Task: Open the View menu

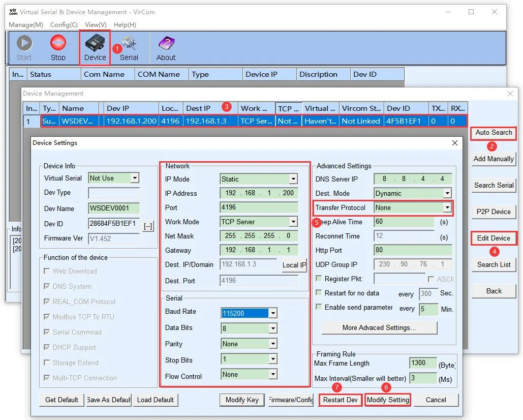Action: tap(96, 24)
